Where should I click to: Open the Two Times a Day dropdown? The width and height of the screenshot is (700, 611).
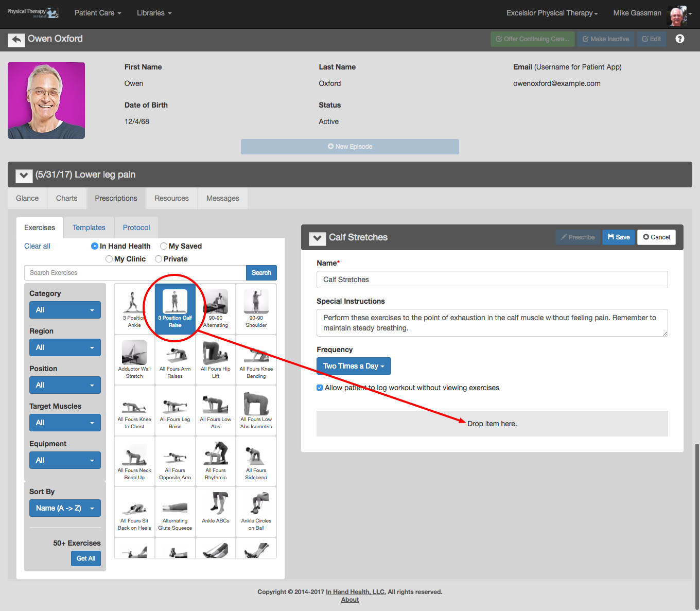(x=354, y=366)
